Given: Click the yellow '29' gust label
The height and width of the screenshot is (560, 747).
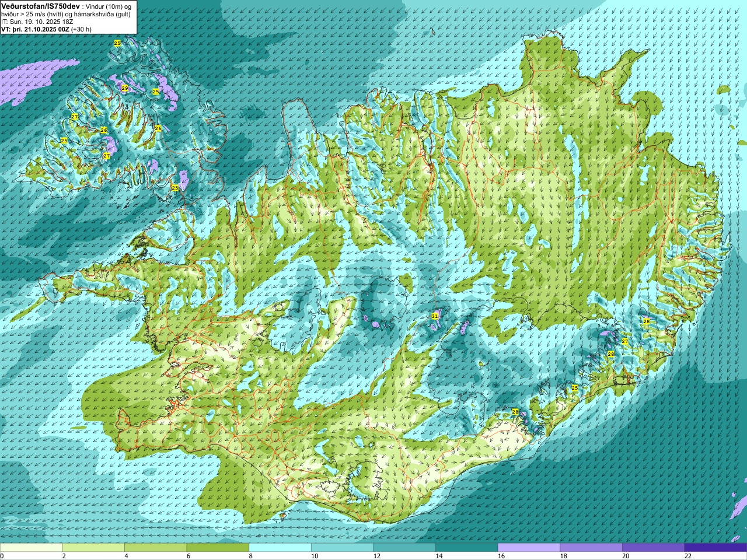Looking at the screenshot, I should click(x=125, y=88).
